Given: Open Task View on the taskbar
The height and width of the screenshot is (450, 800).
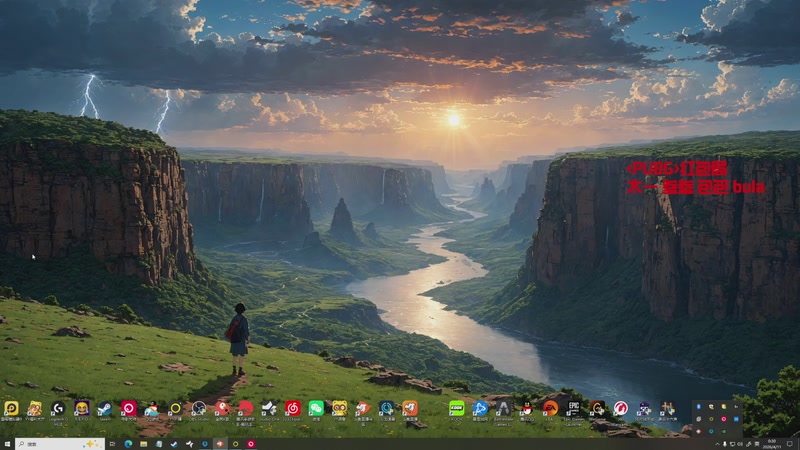Looking at the screenshot, I should [x=112, y=444].
